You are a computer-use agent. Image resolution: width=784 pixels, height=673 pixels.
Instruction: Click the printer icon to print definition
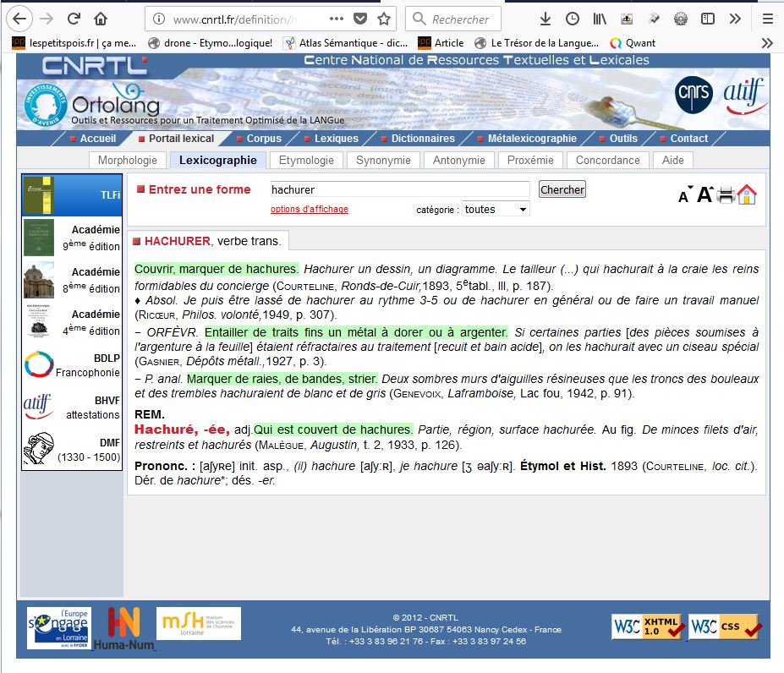point(726,196)
